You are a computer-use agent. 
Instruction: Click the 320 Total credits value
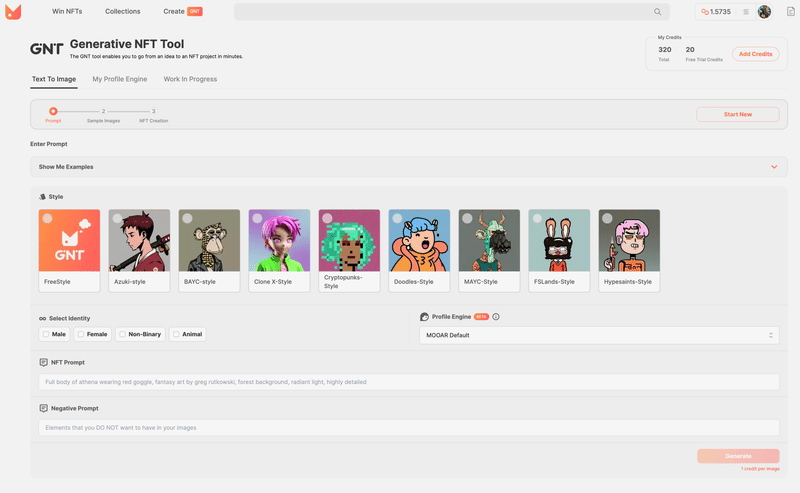point(665,50)
